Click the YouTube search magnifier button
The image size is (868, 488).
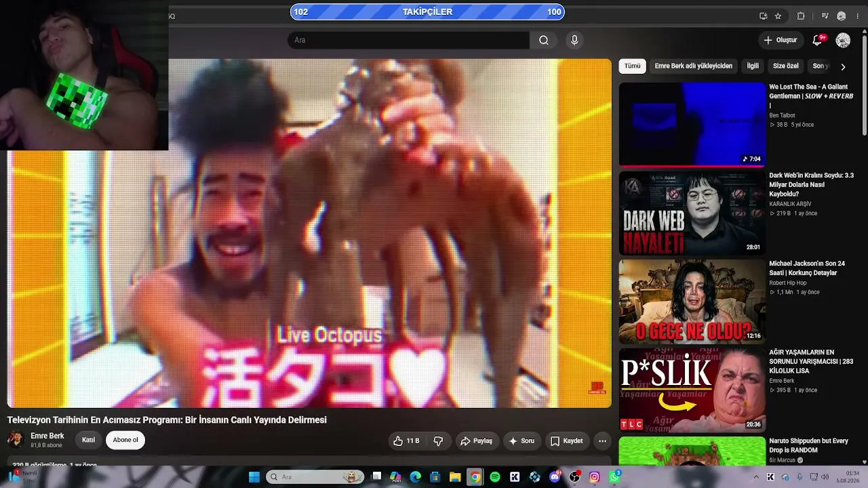click(x=544, y=40)
